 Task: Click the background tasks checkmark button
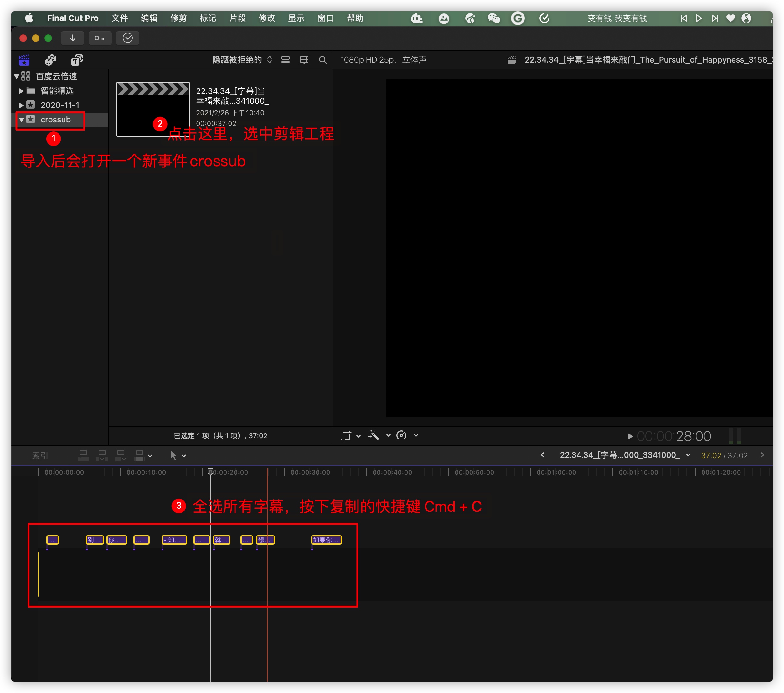(x=127, y=38)
